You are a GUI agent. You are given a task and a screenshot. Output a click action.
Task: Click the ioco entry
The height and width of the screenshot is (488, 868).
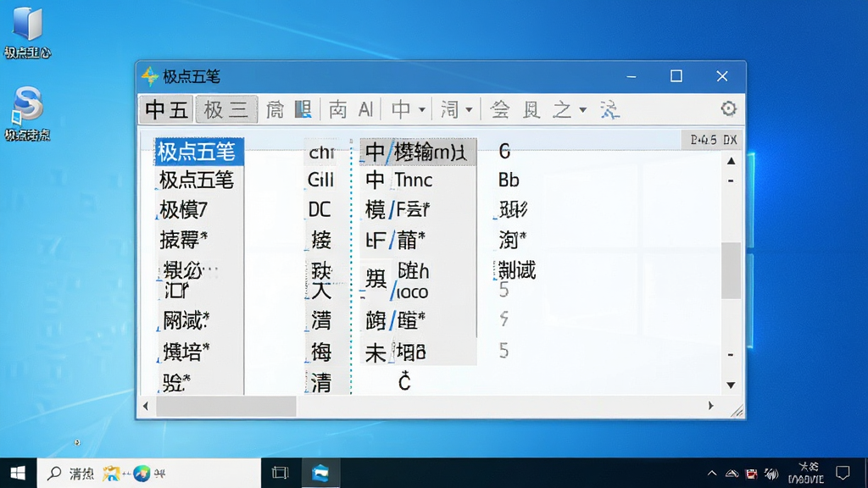(413, 291)
